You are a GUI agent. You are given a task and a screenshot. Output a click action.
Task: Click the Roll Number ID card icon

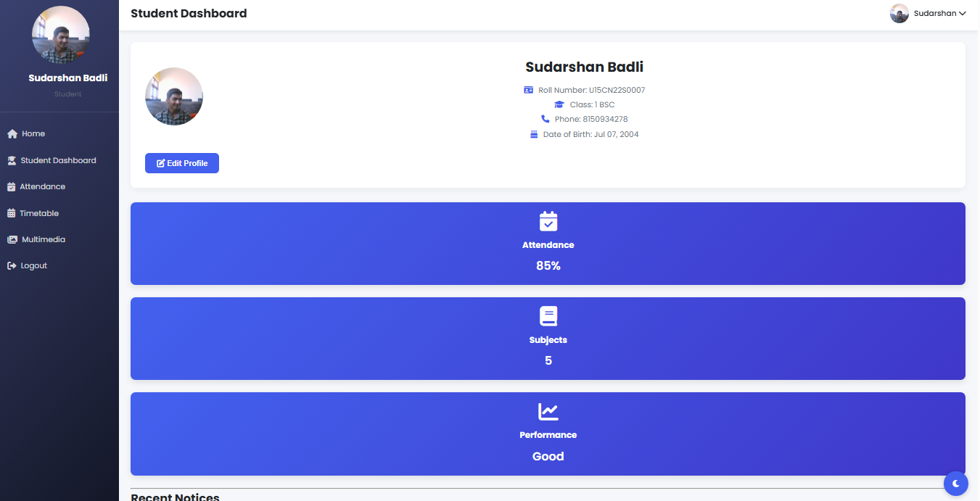[x=527, y=89]
